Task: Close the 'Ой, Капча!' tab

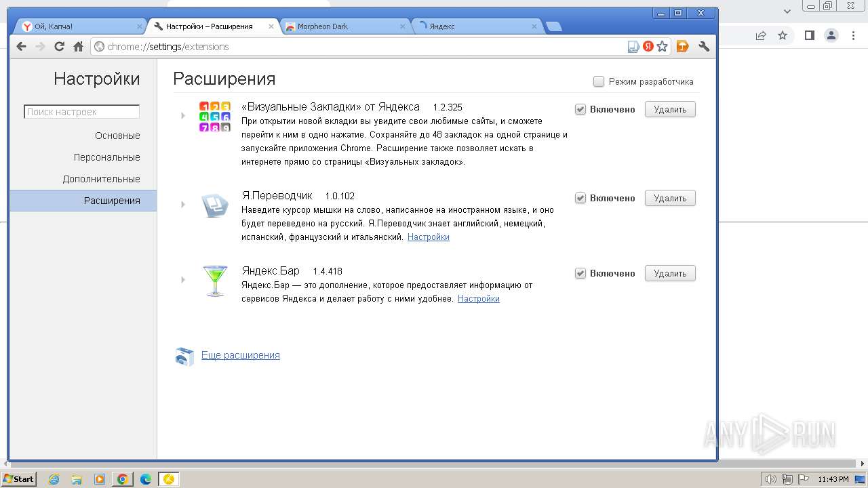Action: point(140,26)
